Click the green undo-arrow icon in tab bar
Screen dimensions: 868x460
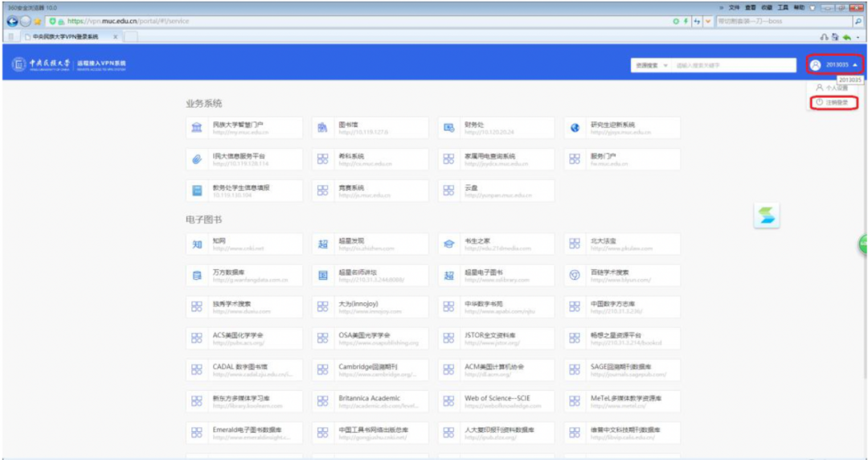click(x=846, y=37)
